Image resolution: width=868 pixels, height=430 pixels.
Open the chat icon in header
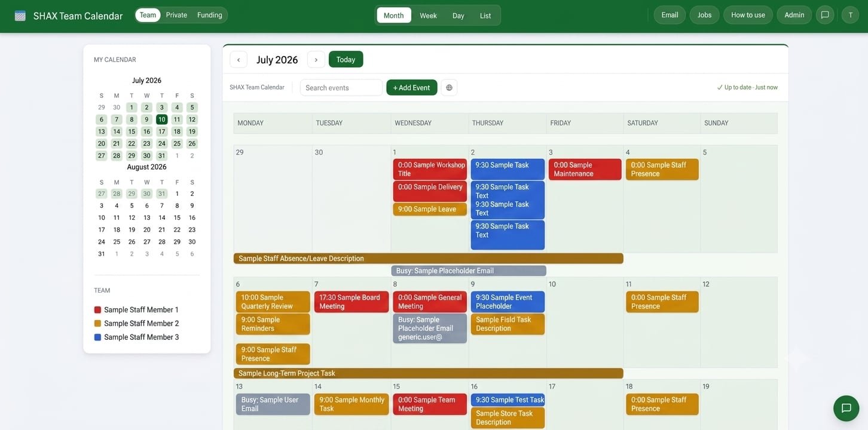(825, 15)
